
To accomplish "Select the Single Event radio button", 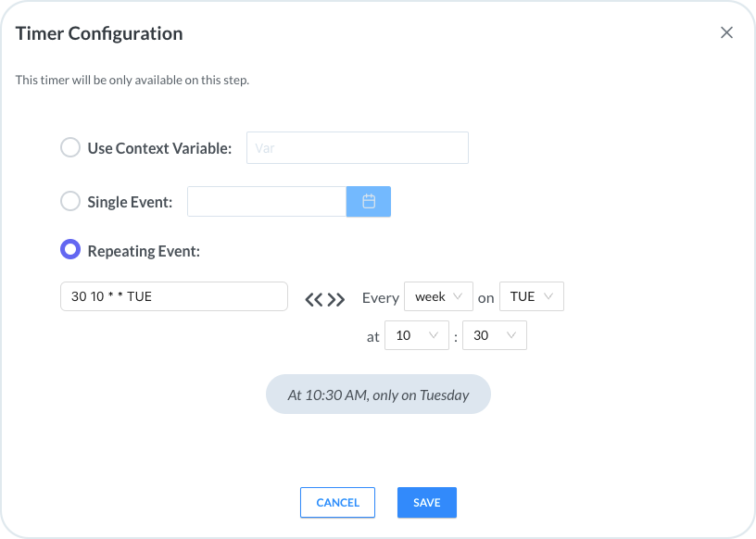I will [70, 201].
